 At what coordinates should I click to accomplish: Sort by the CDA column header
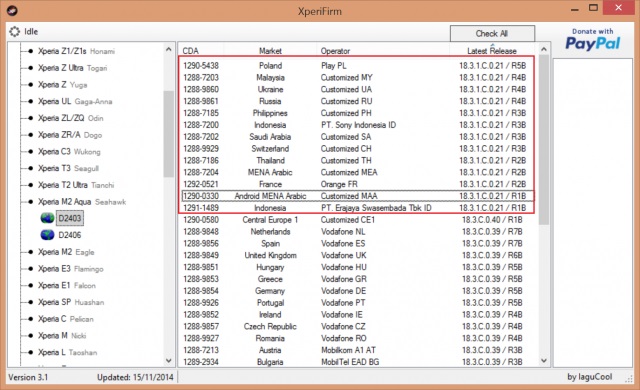click(200, 51)
